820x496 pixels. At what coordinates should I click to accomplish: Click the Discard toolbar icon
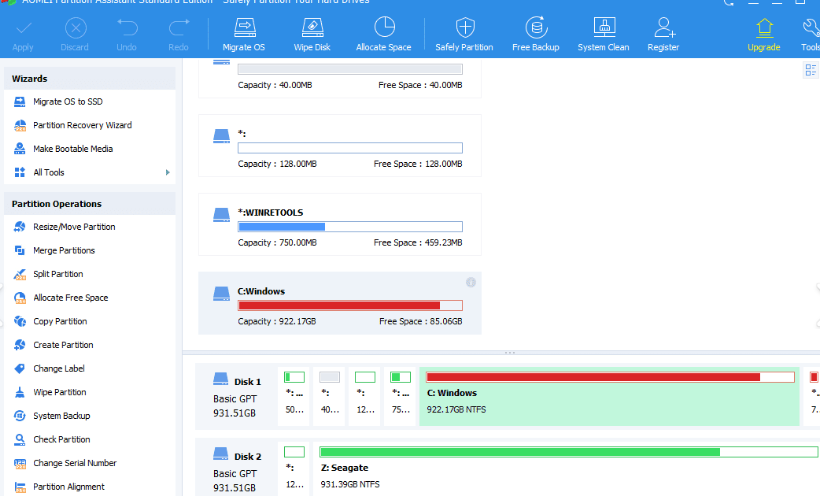tap(75, 28)
